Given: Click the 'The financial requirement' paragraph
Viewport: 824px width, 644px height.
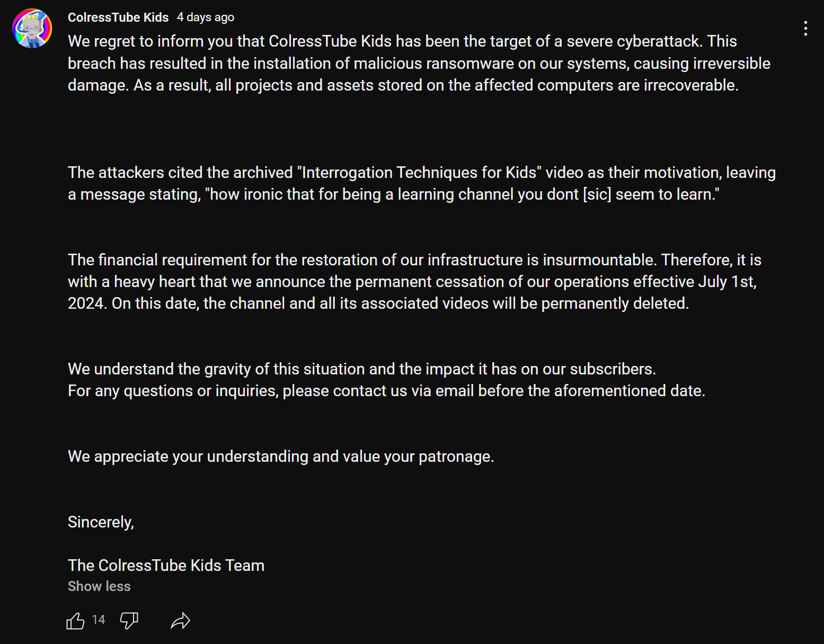Looking at the screenshot, I should click(x=414, y=281).
